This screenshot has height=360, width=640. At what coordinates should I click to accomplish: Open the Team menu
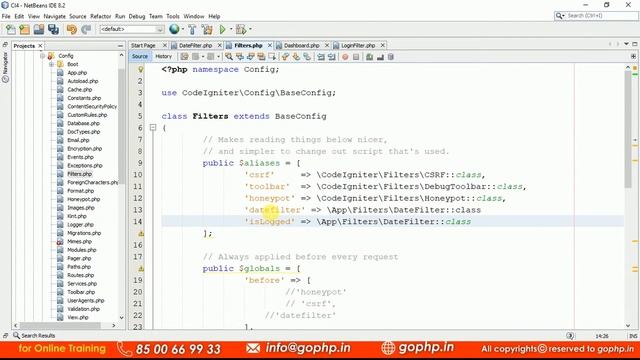click(x=156, y=16)
